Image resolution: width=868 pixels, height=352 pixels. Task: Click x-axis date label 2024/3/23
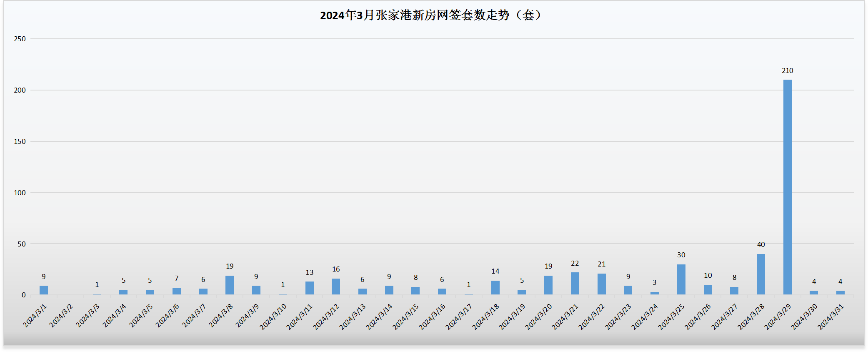[x=618, y=317]
